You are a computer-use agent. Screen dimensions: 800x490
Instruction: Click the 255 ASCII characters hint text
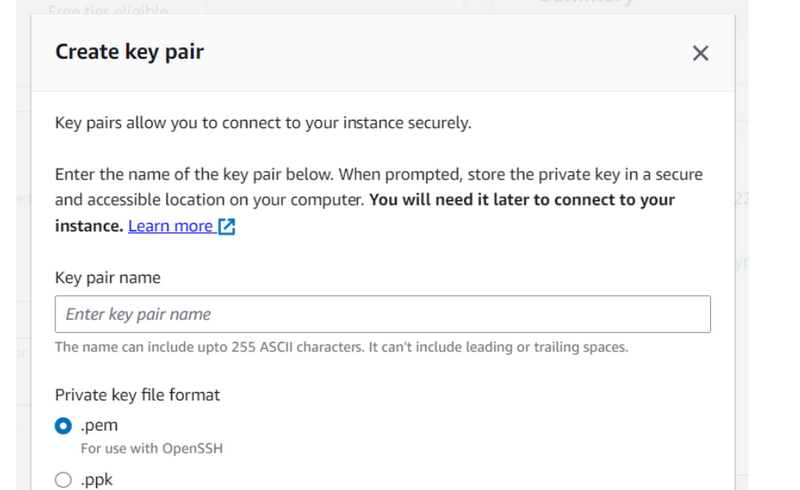[340, 347]
